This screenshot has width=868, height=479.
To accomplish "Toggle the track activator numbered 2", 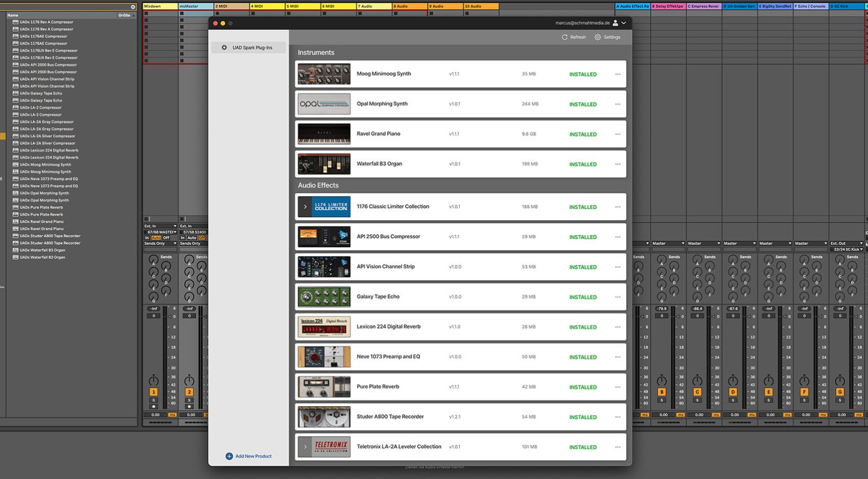I will 189,392.
